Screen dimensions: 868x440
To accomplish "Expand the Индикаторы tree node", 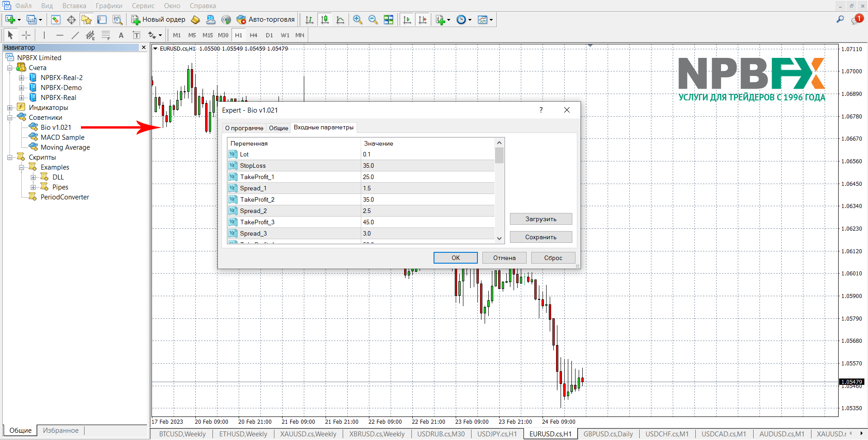I will click(x=9, y=108).
